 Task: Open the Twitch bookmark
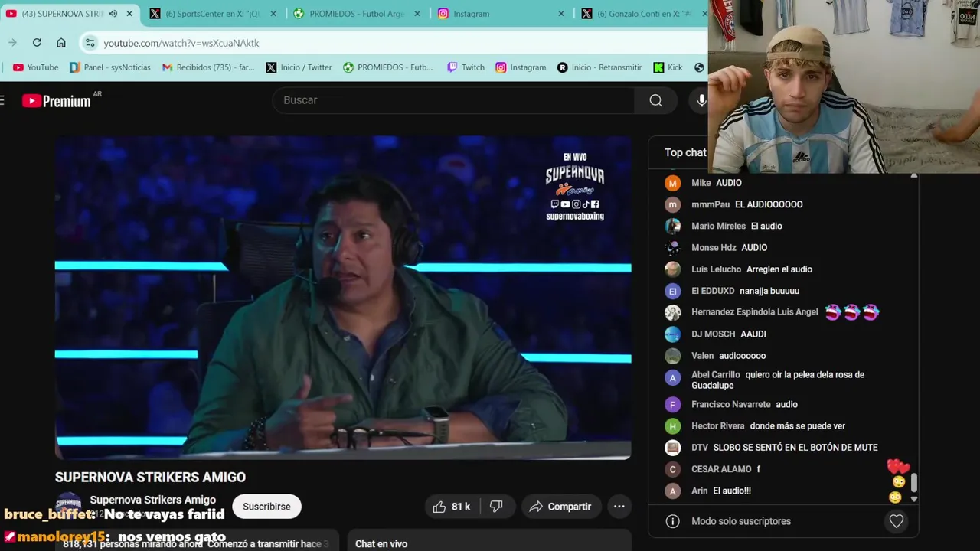pos(465,67)
